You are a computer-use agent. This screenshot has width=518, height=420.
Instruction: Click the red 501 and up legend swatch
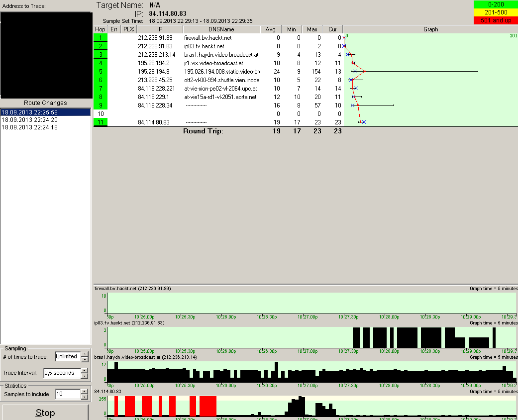coord(495,20)
